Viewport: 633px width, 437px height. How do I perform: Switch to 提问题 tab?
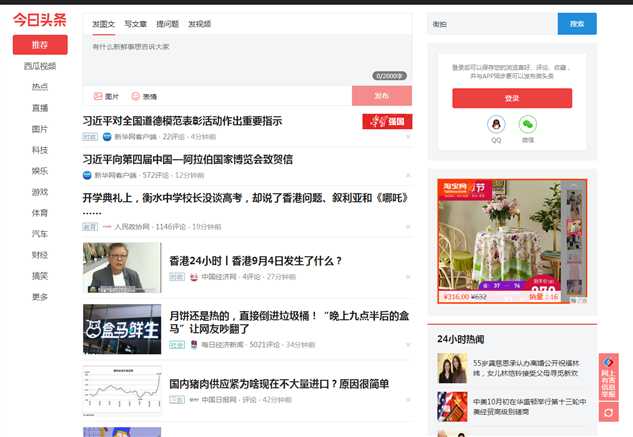pos(168,24)
